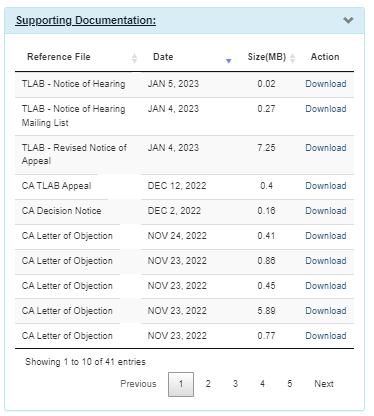Select page 4 in pagination

pos(262,384)
